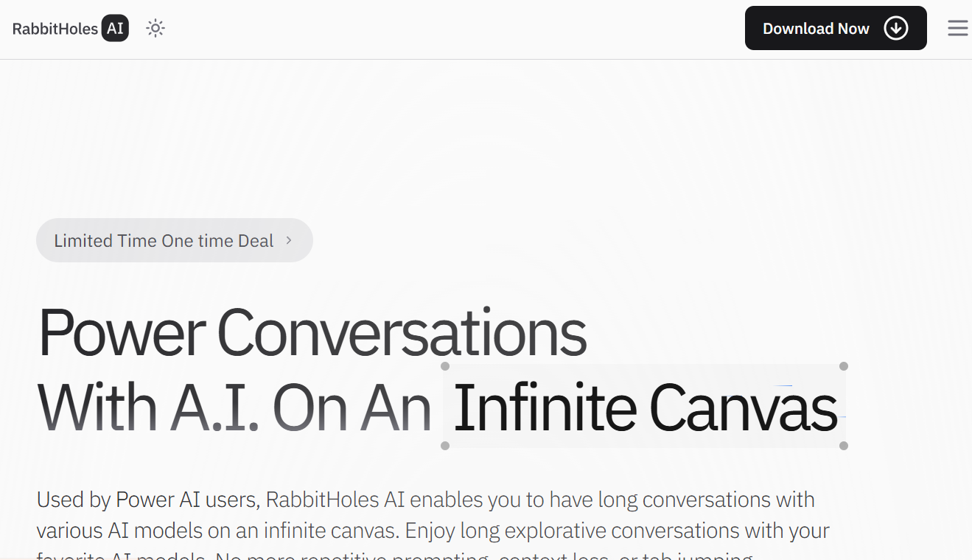972x560 pixels.
Task: Click the circular download arrow icon
Action: pos(896,28)
